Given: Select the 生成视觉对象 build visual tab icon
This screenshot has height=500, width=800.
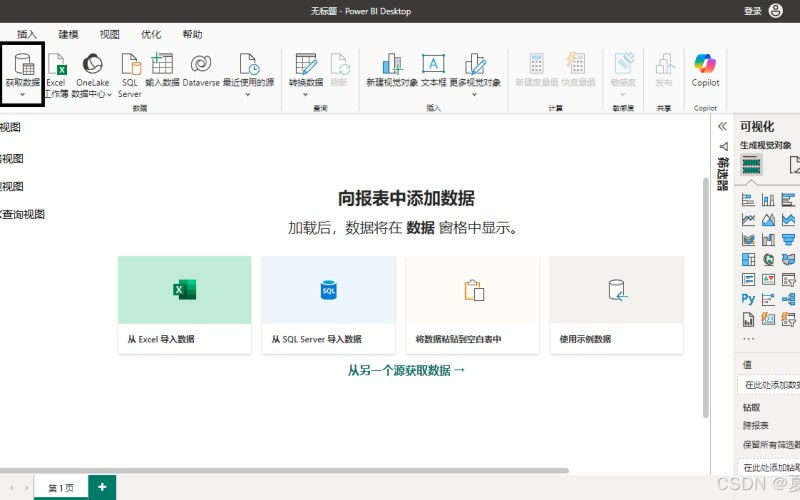Looking at the screenshot, I should click(751, 165).
